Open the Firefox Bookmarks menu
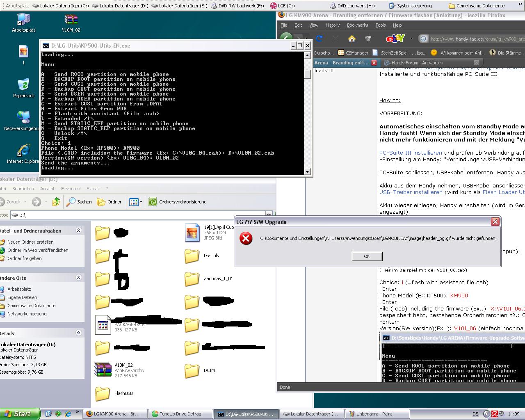 pyautogui.click(x=357, y=25)
